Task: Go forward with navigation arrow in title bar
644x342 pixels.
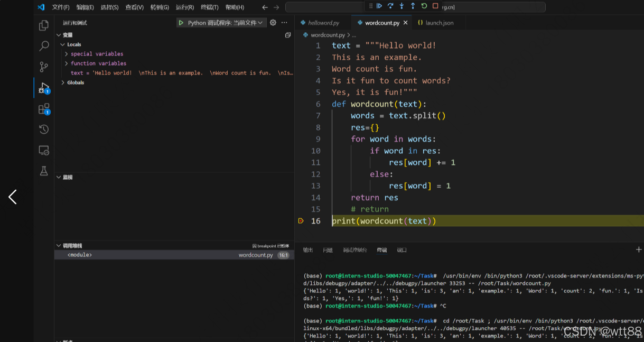Action: (x=276, y=7)
